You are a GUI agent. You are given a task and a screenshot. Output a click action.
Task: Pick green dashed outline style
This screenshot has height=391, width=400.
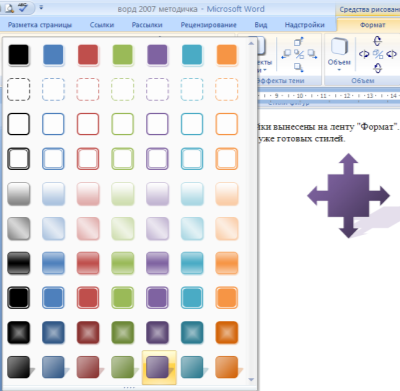pos(122,89)
